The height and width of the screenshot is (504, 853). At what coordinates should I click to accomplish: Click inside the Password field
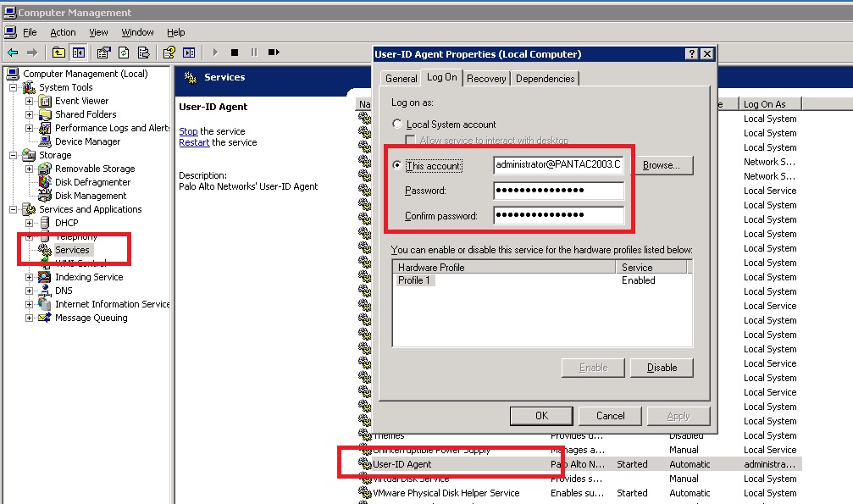point(559,191)
